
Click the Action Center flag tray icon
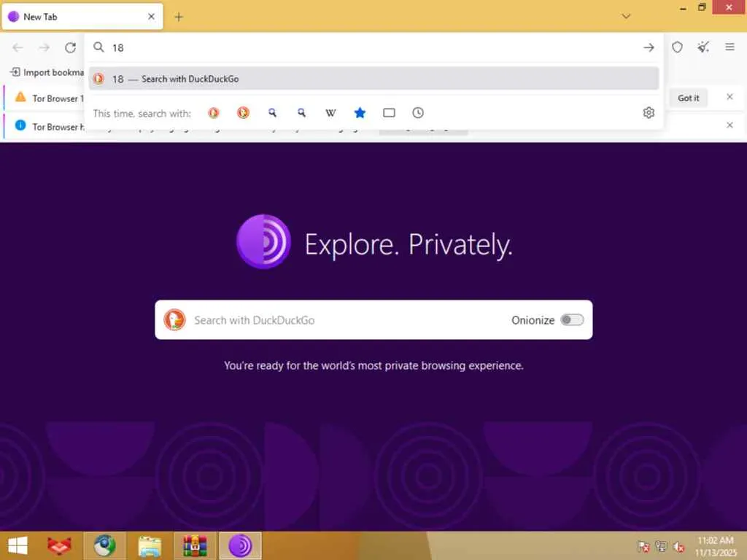tap(643, 547)
